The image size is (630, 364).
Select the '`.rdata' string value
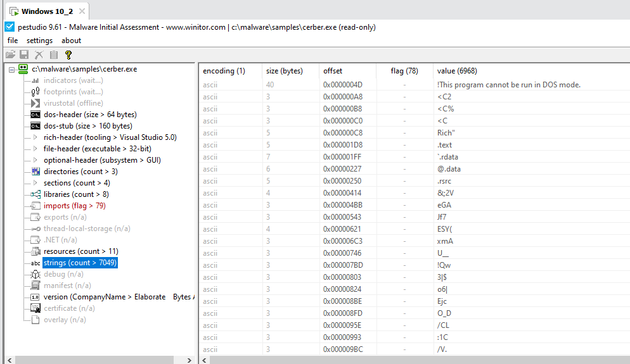[x=447, y=157]
